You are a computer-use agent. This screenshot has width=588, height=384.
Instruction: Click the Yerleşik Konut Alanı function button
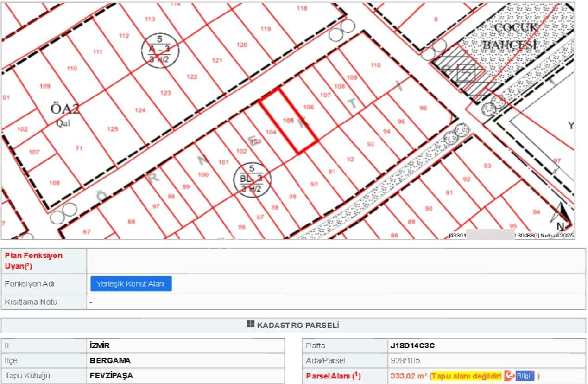coord(131,283)
